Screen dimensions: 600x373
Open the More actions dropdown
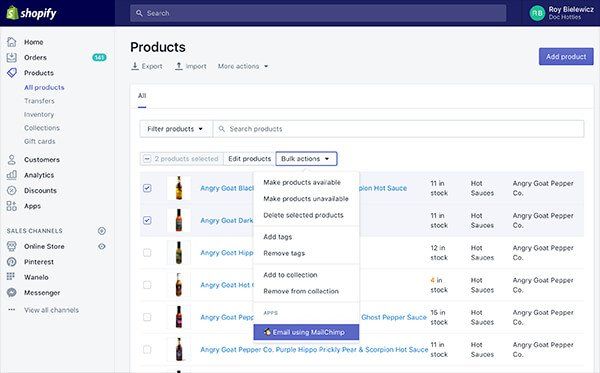[x=243, y=66]
